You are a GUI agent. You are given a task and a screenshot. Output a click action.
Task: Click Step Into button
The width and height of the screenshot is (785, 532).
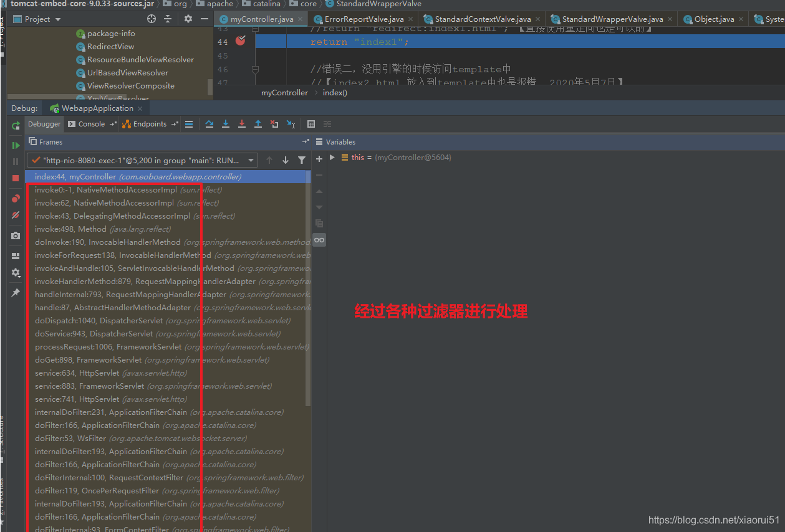coord(226,124)
